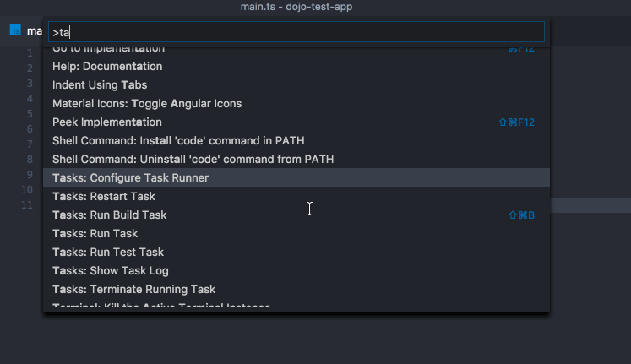Click line number 2 in the gutter
This screenshot has height=364, width=631.
tap(30, 68)
